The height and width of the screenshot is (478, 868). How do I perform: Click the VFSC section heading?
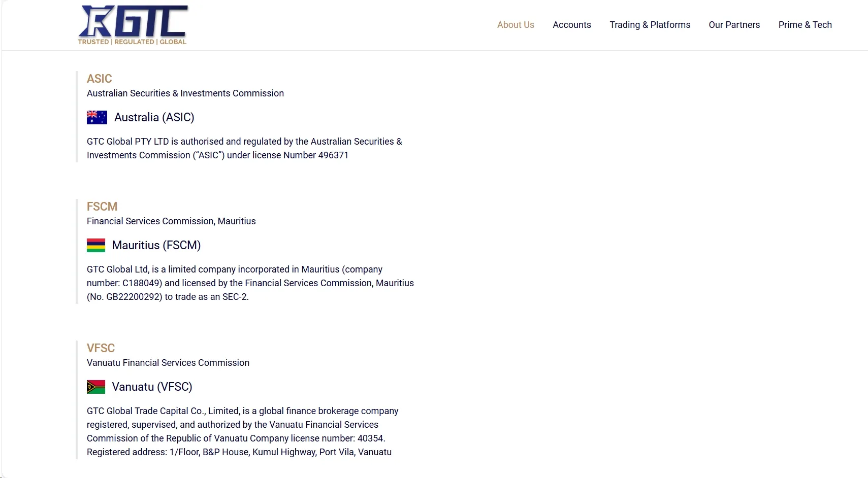101,348
